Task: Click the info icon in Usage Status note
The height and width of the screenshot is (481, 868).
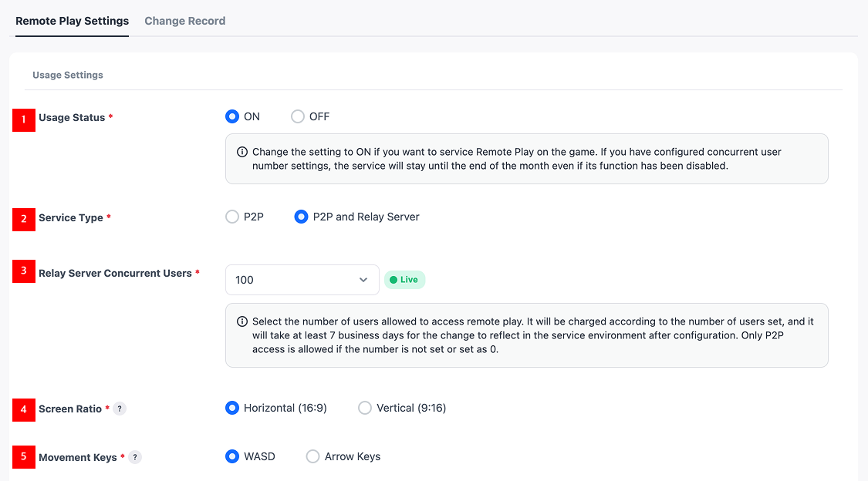Action: coord(242,152)
